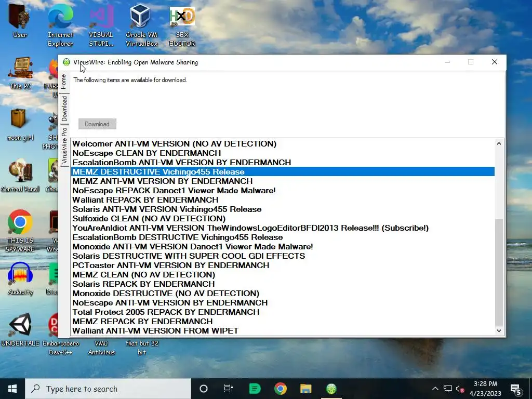This screenshot has width=532, height=399.
Task: Open the notification center icon
Action: [x=516, y=390]
